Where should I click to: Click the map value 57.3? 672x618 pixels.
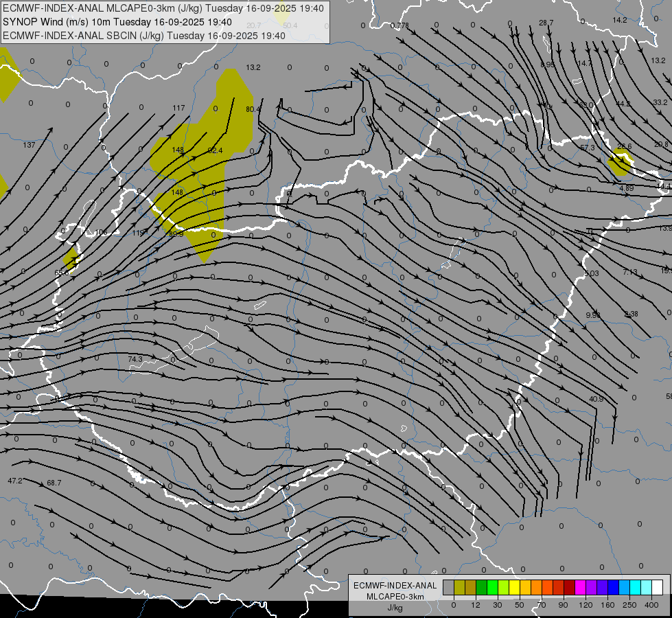click(x=587, y=148)
